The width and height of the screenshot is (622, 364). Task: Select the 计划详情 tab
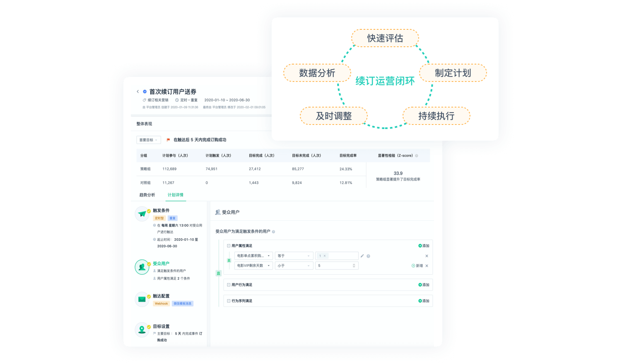176,195
